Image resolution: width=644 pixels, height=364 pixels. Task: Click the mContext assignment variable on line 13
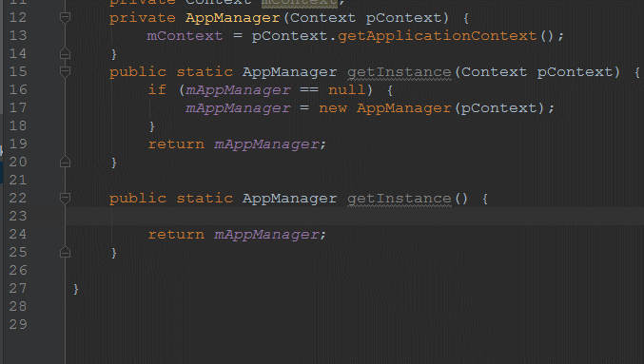pos(185,36)
